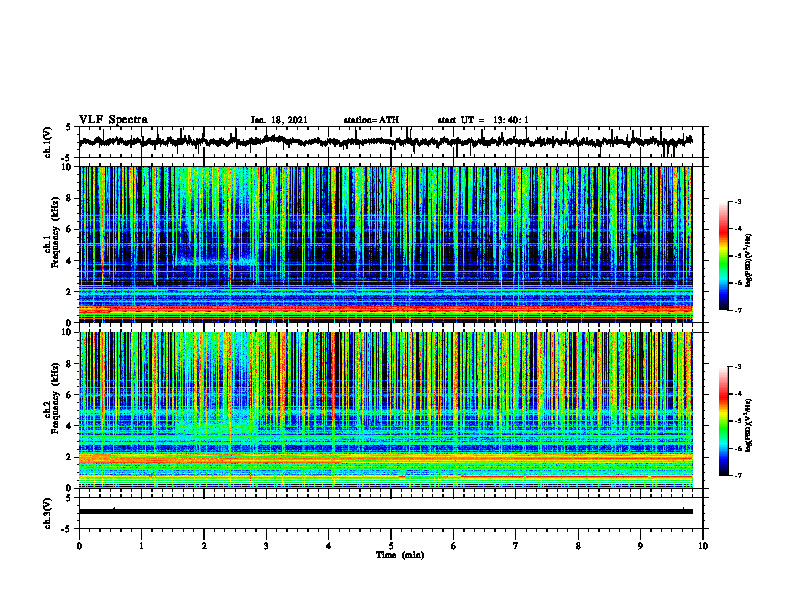Viewport: 792px width, 612px height.
Task: Click time axis tick label "9"
Action: 640,546
